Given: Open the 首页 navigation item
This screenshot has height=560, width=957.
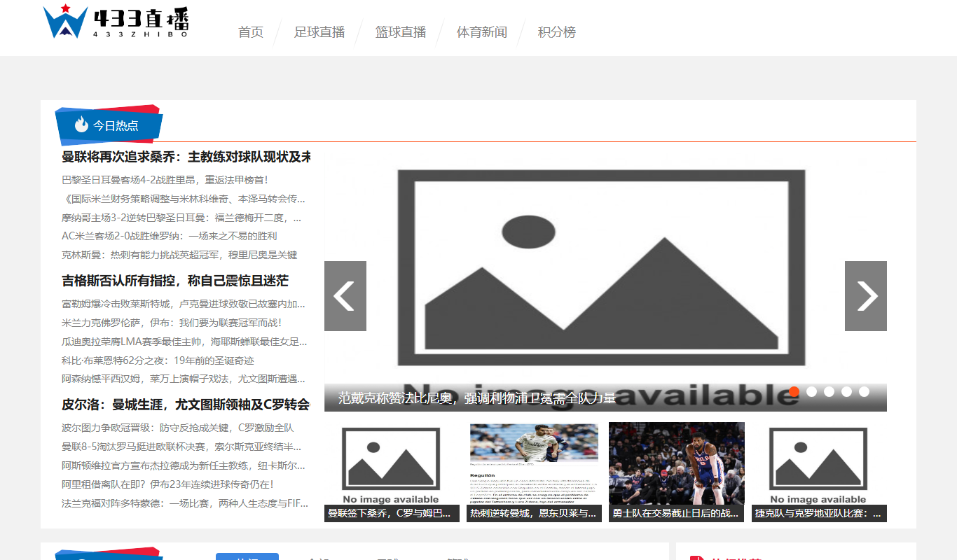Looking at the screenshot, I should (x=251, y=32).
